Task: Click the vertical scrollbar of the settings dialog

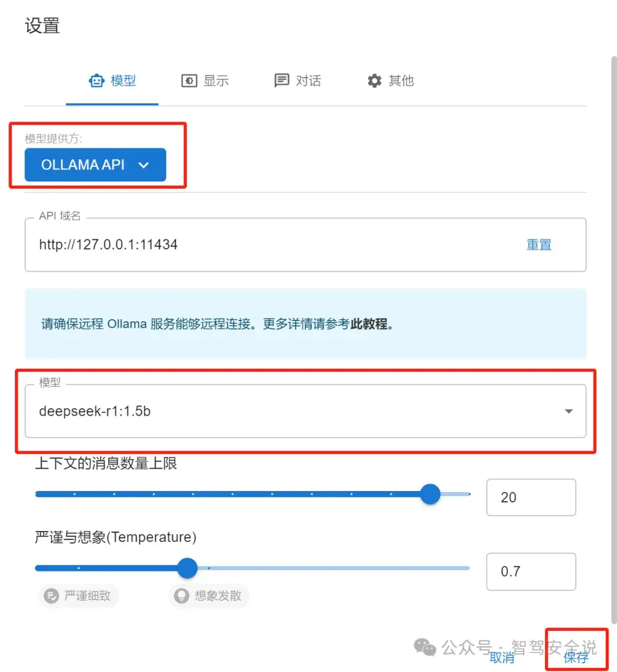Action: (x=614, y=341)
